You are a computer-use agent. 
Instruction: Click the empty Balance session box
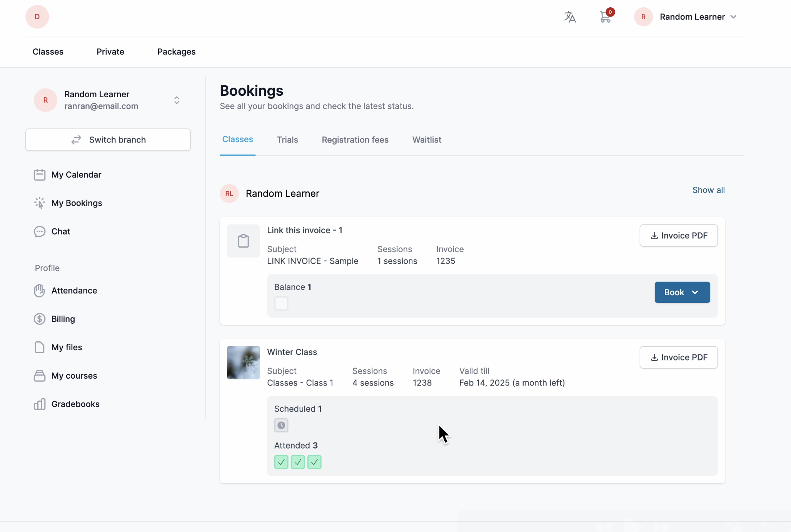(281, 304)
